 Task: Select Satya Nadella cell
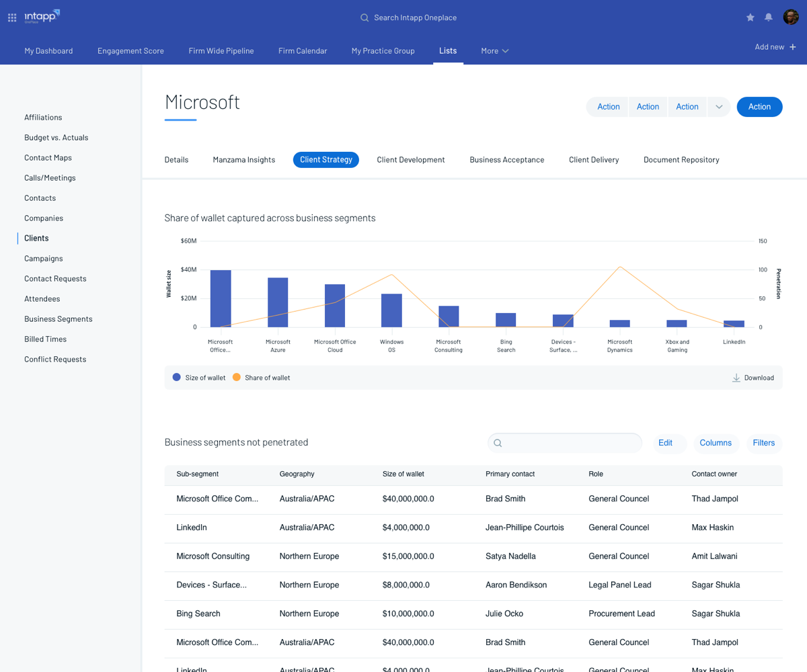point(510,556)
